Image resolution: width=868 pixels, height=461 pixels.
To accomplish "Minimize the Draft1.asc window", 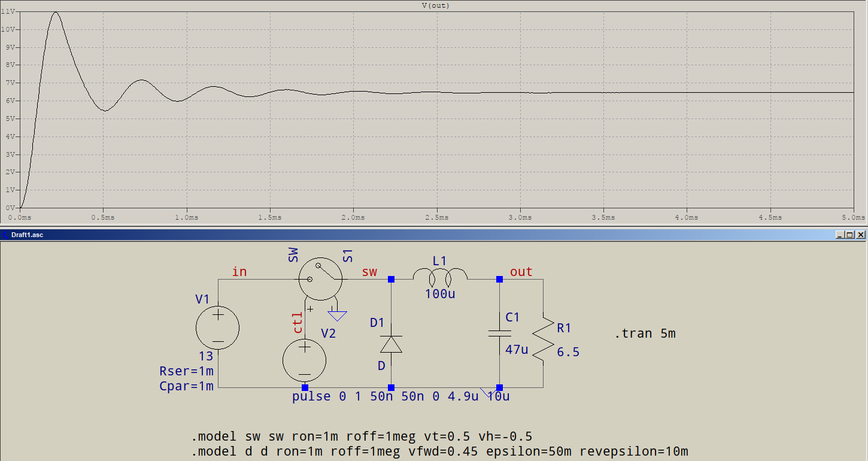I will point(840,235).
